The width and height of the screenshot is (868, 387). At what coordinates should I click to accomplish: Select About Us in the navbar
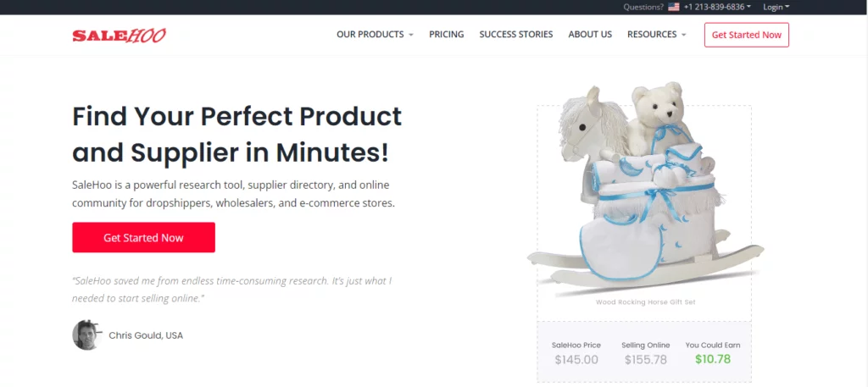(590, 34)
